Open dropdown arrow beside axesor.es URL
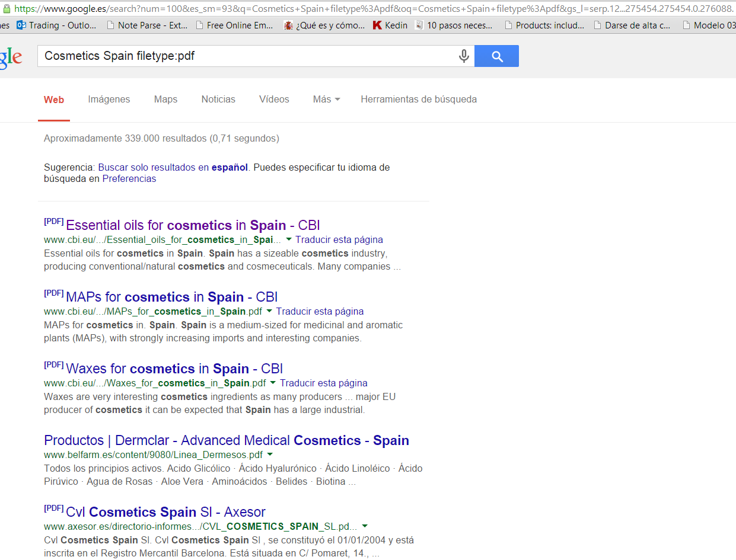Screen dimensions: 736x560 pyautogui.click(x=365, y=526)
